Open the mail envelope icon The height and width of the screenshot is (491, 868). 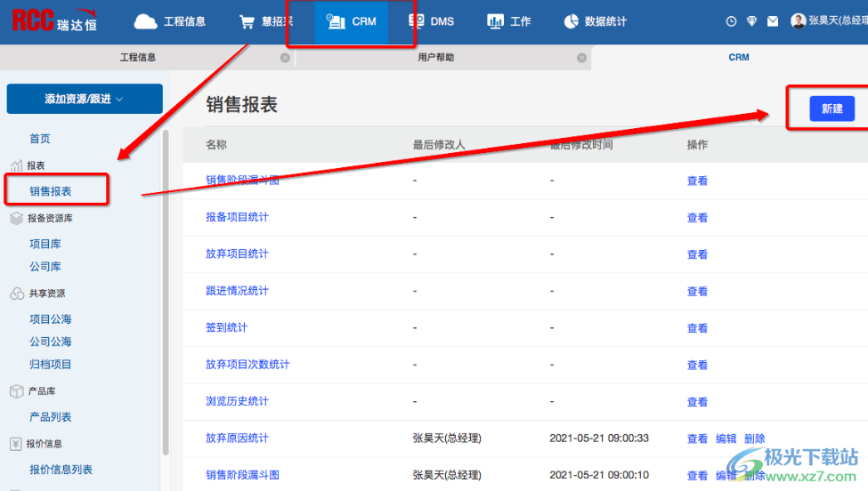[x=773, y=21]
